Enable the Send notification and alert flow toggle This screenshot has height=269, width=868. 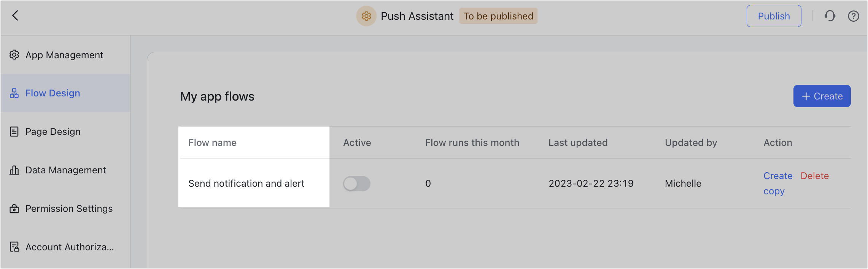click(x=356, y=183)
